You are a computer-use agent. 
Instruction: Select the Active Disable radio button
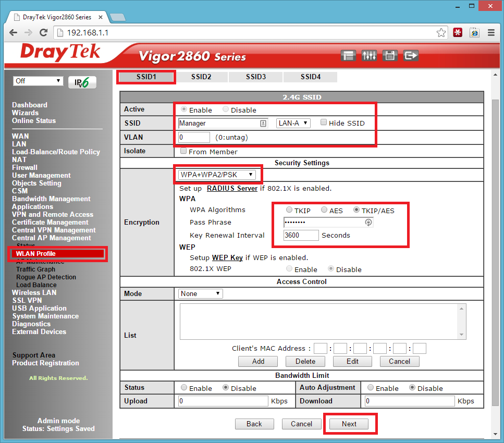[226, 109]
